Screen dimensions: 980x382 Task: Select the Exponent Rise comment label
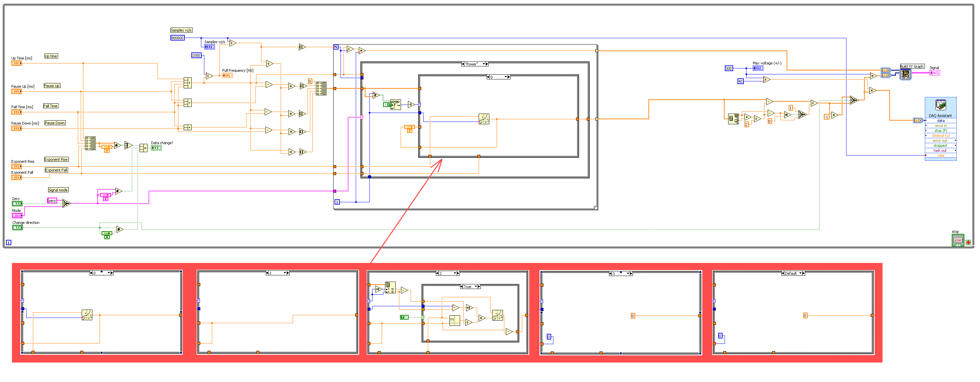(x=56, y=159)
